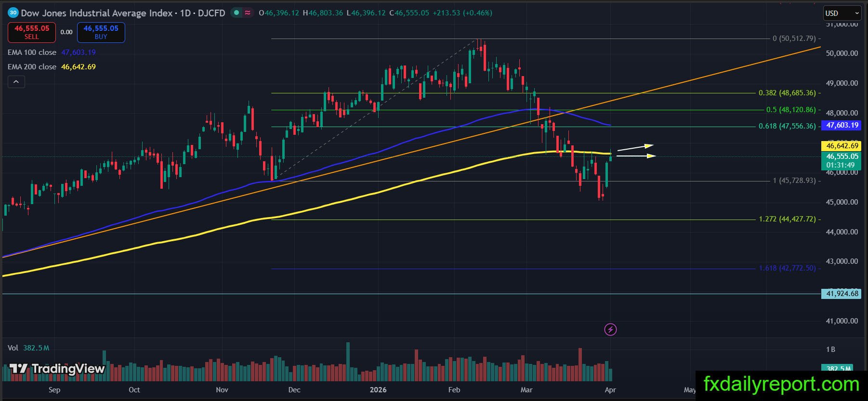Click the green market status dot
This screenshot has height=401, width=868.
click(x=236, y=13)
